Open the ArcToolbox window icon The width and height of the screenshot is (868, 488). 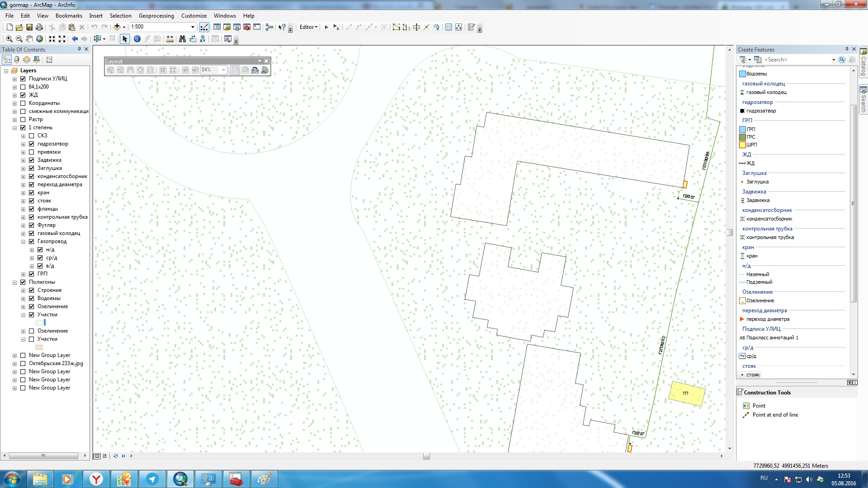tap(247, 27)
